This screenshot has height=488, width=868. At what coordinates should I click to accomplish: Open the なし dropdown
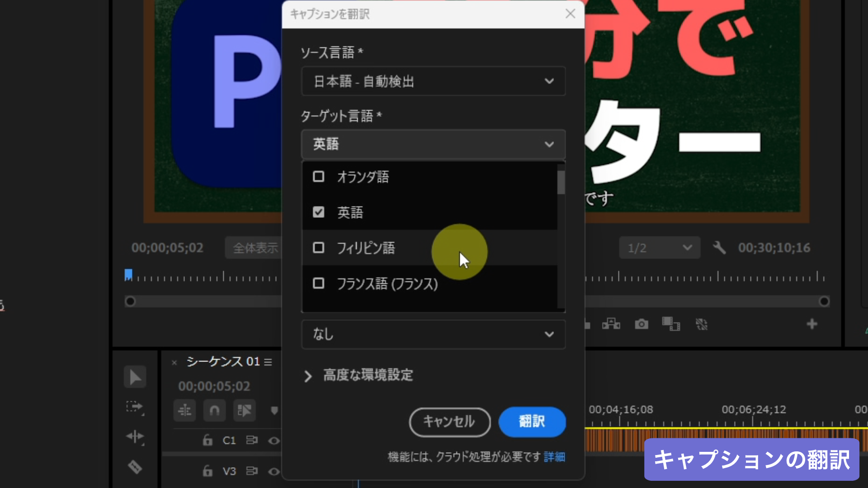pos(433,334)
